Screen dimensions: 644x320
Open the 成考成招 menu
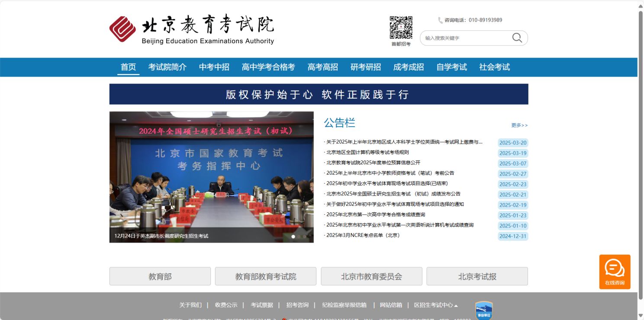pos(409,67)
